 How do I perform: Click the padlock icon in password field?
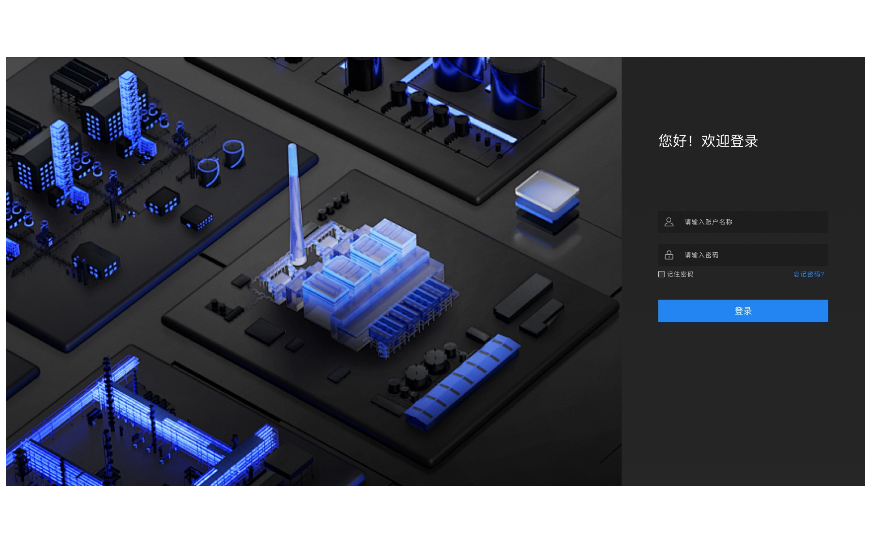[669, 255]
